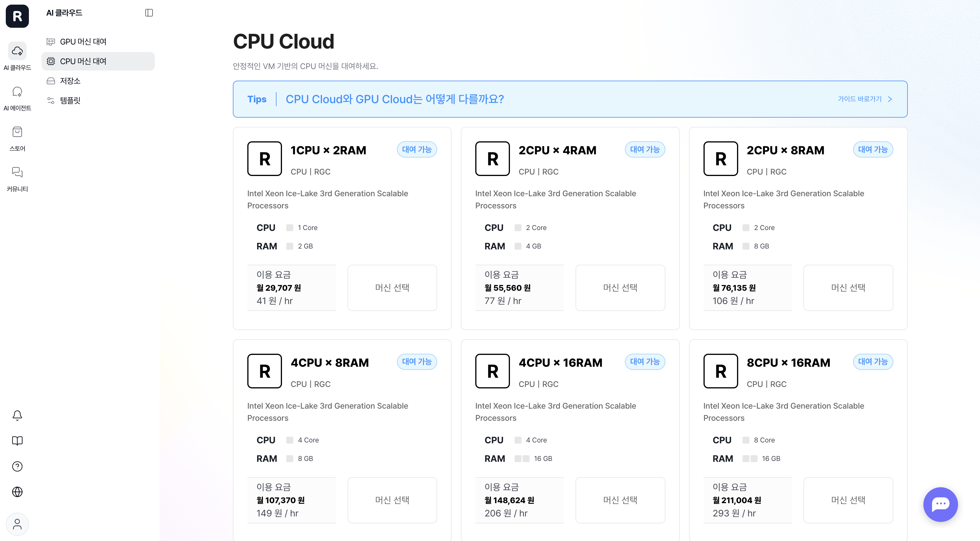The height and width of the screenshot is (541, 980).
Task: Click the 4CPU × 16RAM card title
Action: [560, 363]
